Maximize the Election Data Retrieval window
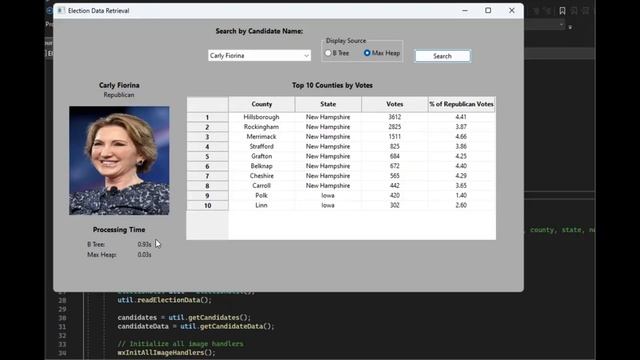 pos(488,11)
